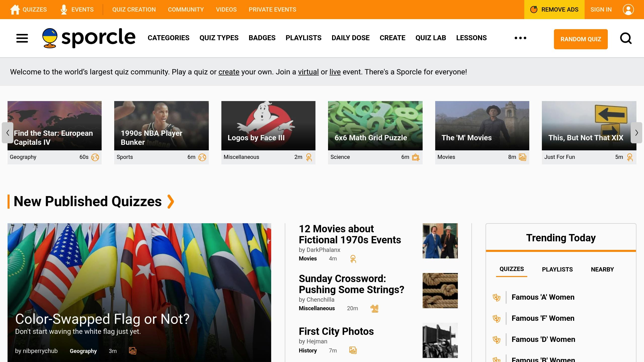
Task: Open the Sunday Crossword: Pushing Some Strings? title
Action: [351, 284]
